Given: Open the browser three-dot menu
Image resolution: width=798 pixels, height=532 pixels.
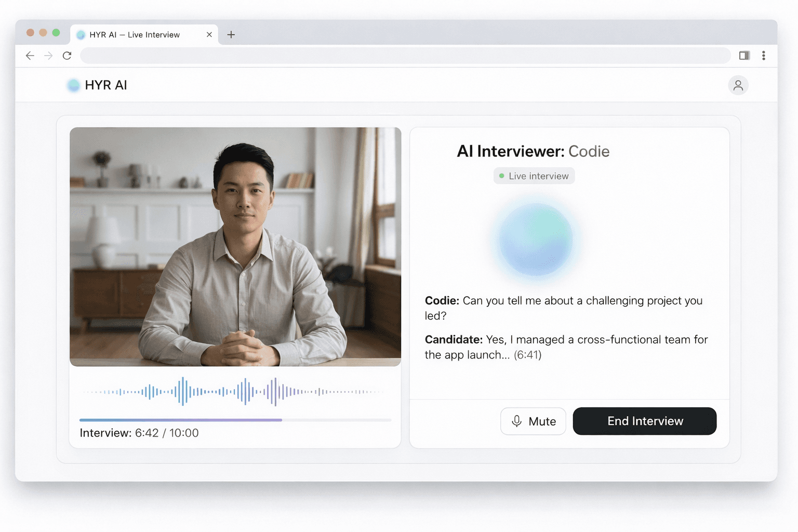Looking at the screenshot, I should (764, 56).
